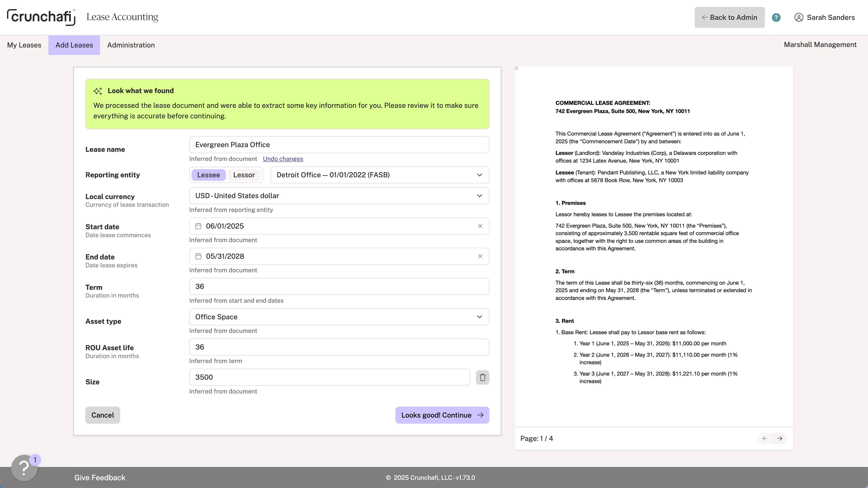868x488 pixels.
Task: Expand the Asset type Office Space dropdown
Action: coord(339,317)
